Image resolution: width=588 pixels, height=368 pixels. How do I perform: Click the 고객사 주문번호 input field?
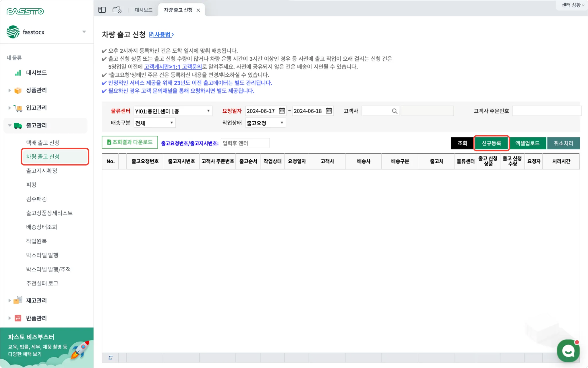coord(546,111)
